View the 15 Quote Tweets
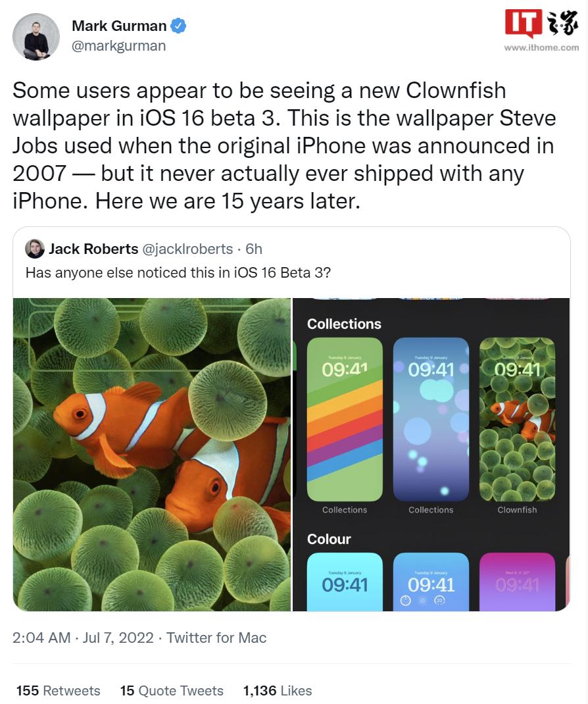 click(x=171, y=691)
